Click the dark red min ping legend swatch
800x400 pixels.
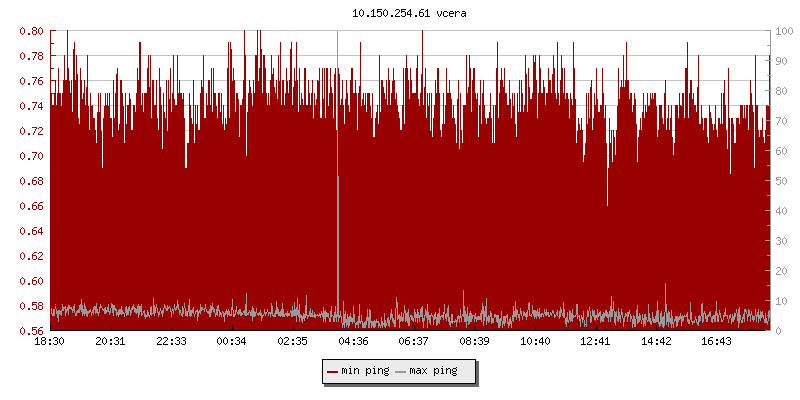coord(333,371)
